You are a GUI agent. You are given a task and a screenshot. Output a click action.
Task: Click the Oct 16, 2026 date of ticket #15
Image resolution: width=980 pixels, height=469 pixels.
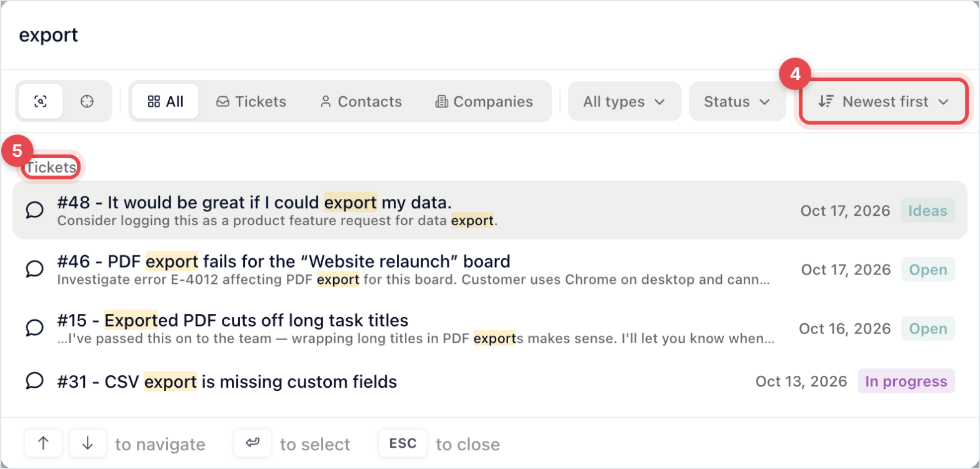click(x=845, y=328)
